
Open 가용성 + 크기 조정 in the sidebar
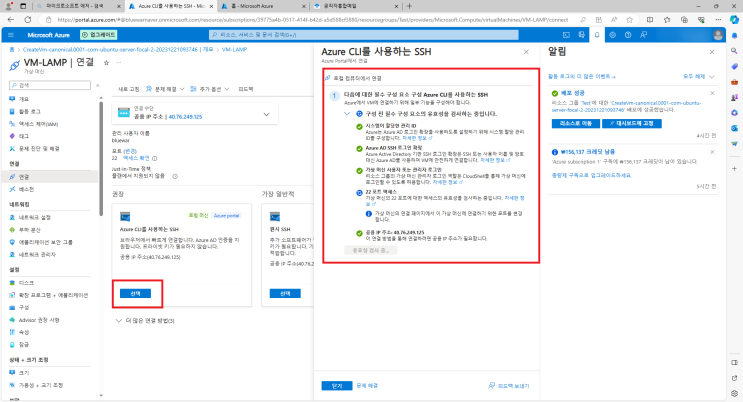pyautogui.click(x=41, y=385)
